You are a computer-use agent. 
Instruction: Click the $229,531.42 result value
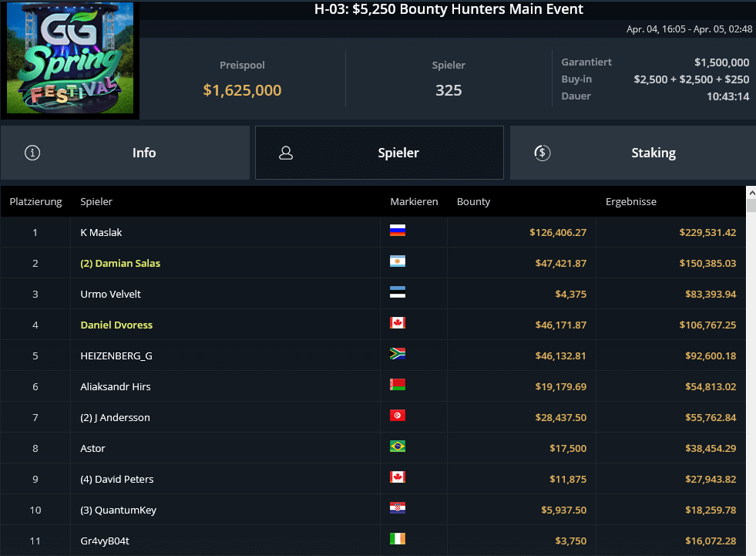(707, 233)
